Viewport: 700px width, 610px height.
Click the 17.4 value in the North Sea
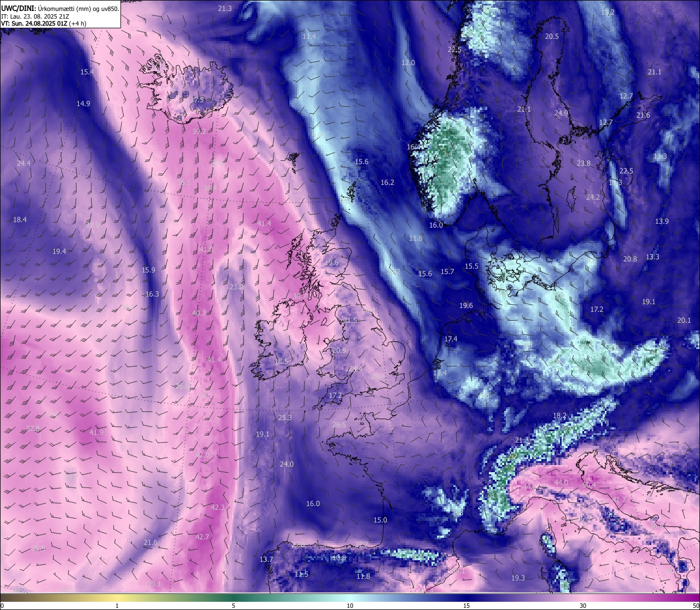pyautogui.click(x=451, y=339)
